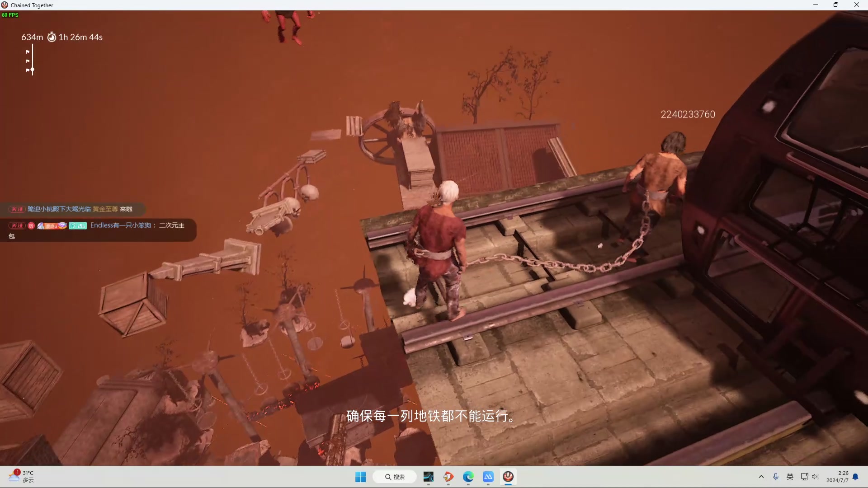This screenshot has height=488, width=868.
Task: Click the 1h 26m 44s timer text
Action: click(x=80, y=37)
